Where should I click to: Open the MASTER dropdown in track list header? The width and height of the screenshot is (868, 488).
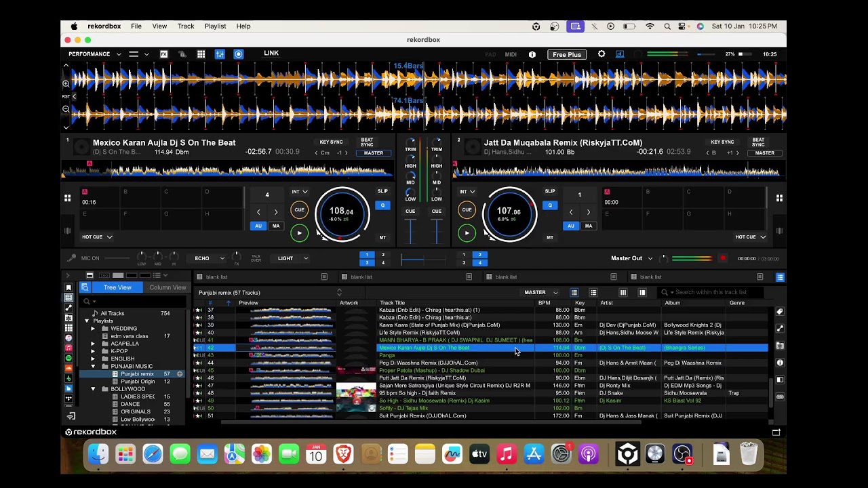coord(541,293)
